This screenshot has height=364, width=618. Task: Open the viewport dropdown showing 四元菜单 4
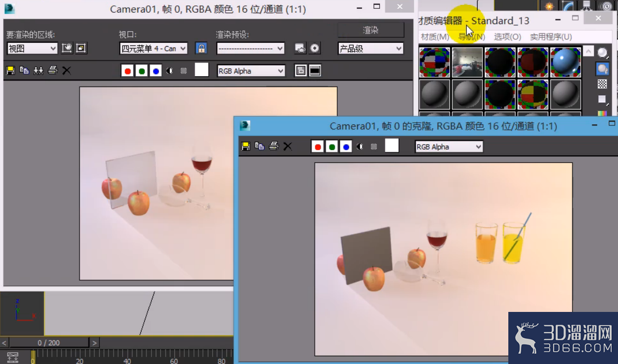[x=154, y=48]
